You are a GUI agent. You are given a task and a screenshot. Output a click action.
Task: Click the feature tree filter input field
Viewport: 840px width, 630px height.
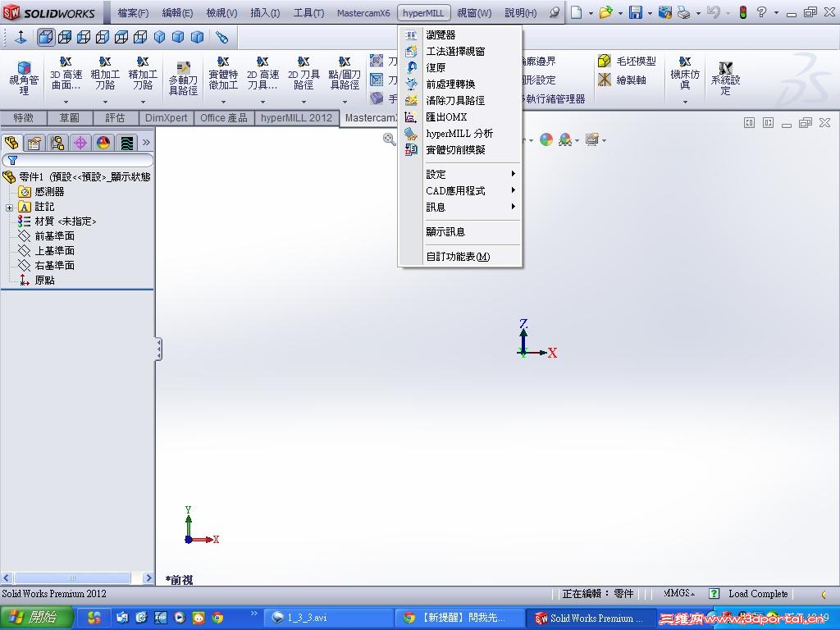pos(78,160)
